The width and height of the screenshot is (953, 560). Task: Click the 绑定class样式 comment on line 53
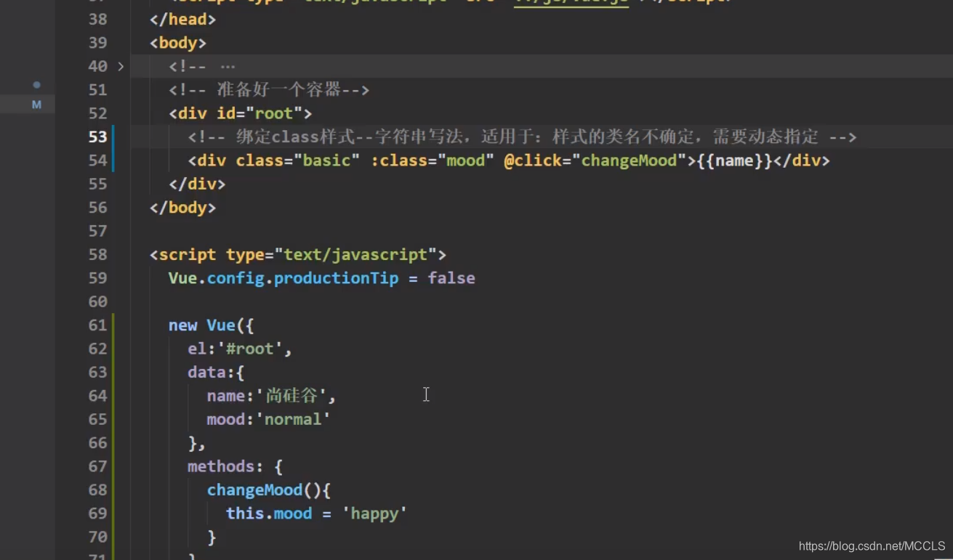(x=522, y=137)
